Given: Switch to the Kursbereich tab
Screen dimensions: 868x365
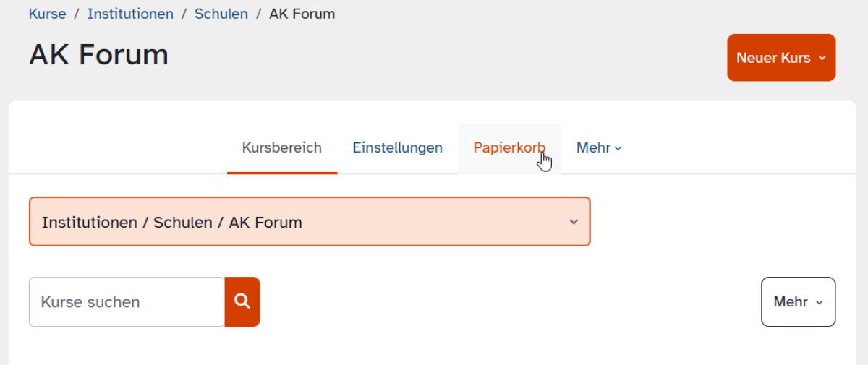Looking at the screenshot, I should [282, 148].
